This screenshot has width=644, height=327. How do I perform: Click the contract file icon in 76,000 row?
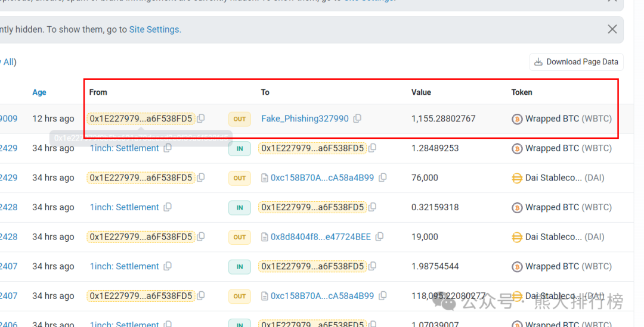[x=265, y=178]
